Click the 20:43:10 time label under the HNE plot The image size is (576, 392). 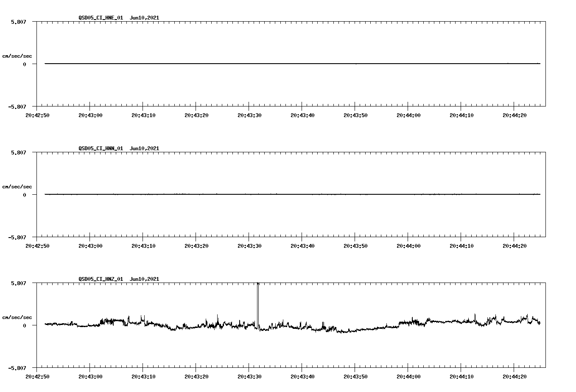(143, 115)
